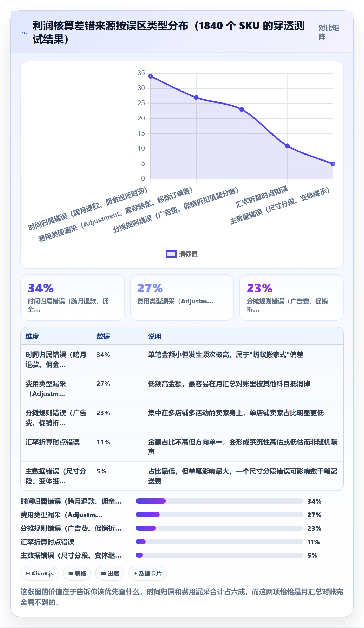Click the 指标值 legend label text
Viewport: 364px width, 628px height.
[x=188, y=254]
